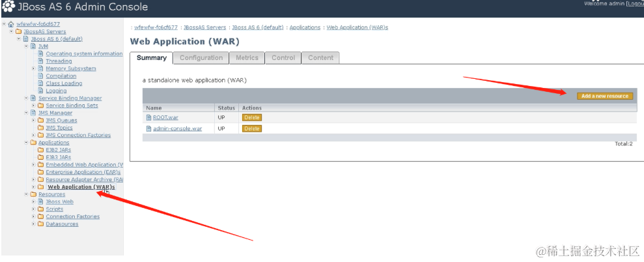Click the JBoss AS 6 (default) breadcrumb
The height and width of the screenshot is (262, 644).
[257, 27]
